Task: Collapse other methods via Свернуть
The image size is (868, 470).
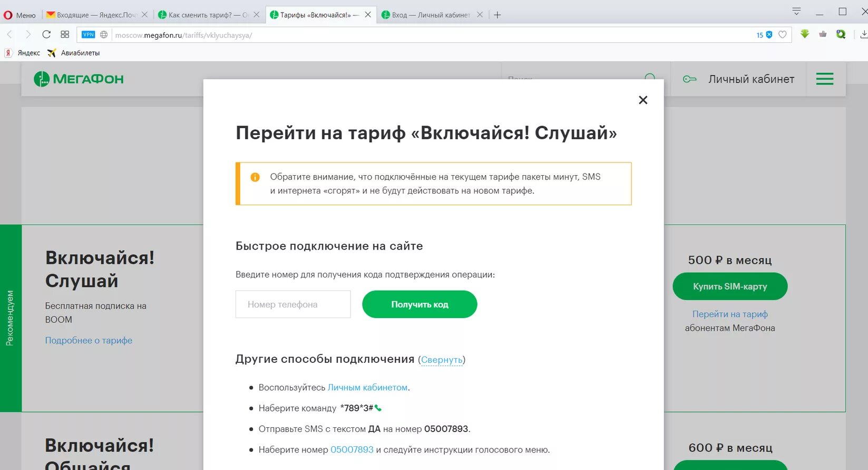Action: coord(442,360)
